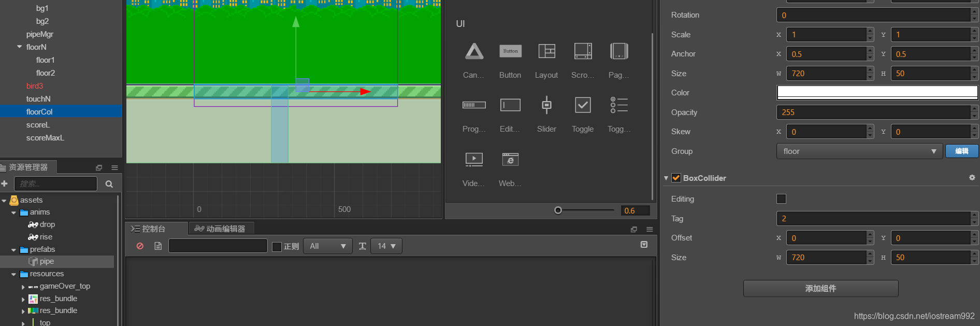Collapse the resources folder
Viewport: 980px width, 326px height.
click(13, 274)
